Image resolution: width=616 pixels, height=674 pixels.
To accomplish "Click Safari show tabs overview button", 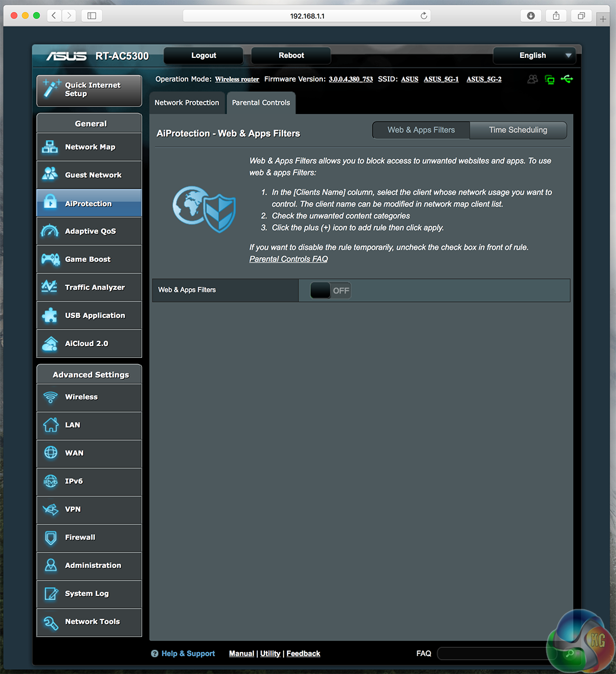I will [x=581, y=16].
